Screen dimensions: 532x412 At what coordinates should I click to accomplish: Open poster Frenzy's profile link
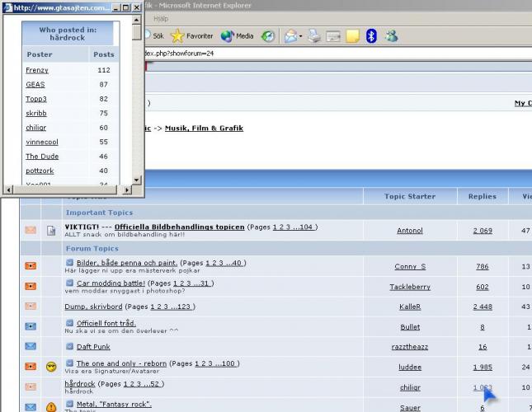[x=37, y=71]
